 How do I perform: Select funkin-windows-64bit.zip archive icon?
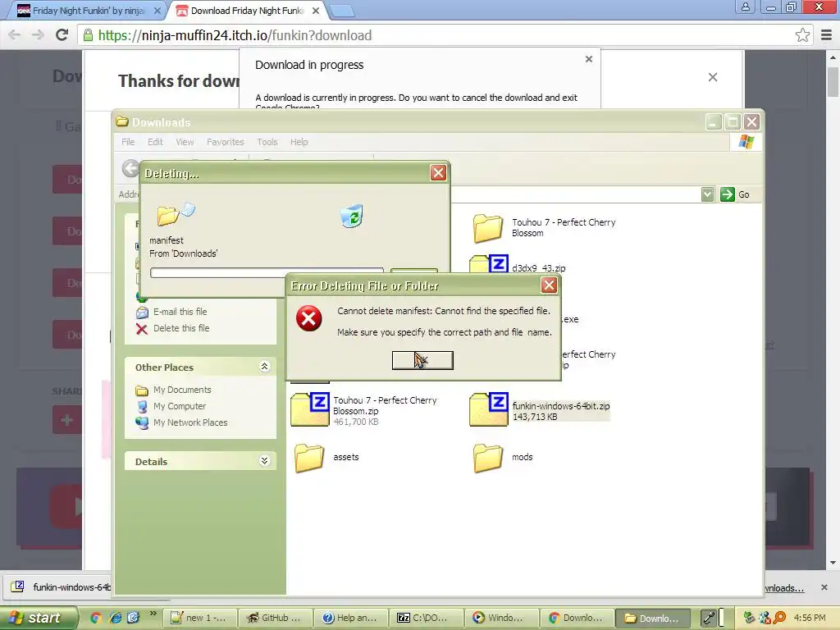(x=489, y=409)
